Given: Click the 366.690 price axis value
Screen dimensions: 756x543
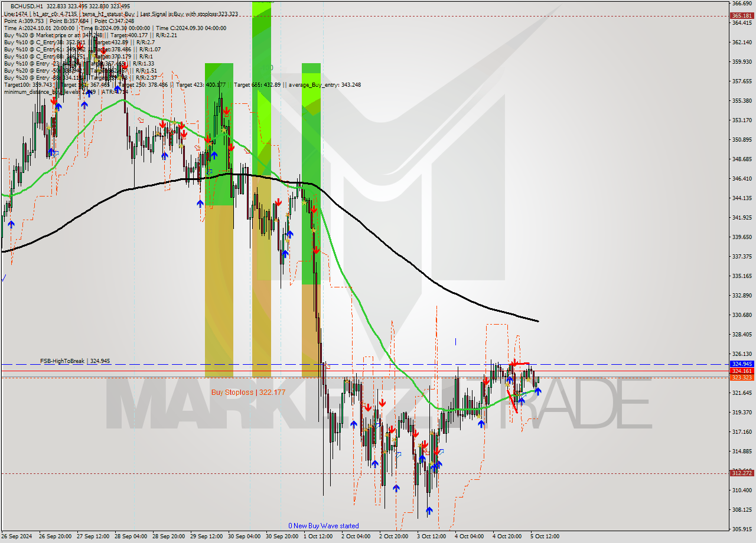Looking at the screenshot, I should point(742,4).
